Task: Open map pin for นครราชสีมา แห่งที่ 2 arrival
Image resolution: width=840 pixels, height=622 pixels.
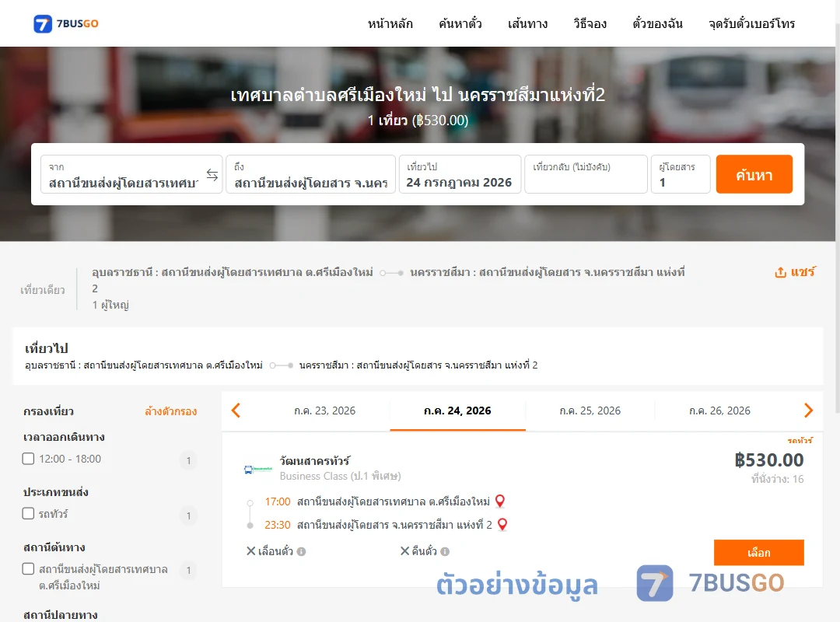Action: 502,525
